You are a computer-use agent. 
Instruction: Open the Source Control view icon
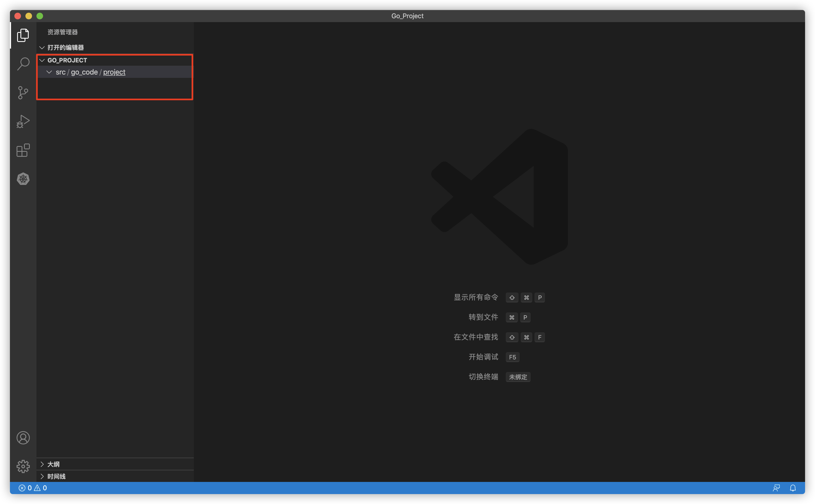pyautogui.click(x=23, y=92)
